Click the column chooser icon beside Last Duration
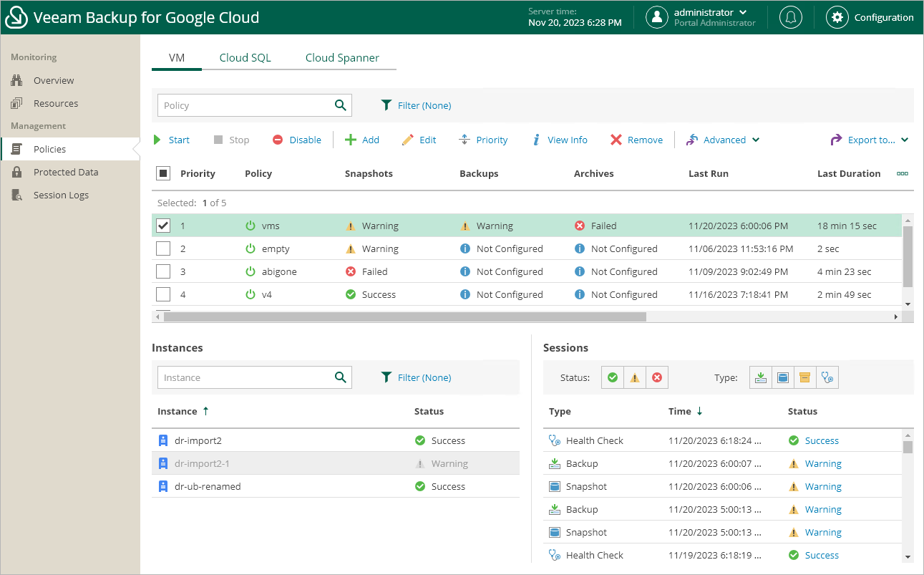The width and height of the screenshot is (924, 575). [903, 173]
